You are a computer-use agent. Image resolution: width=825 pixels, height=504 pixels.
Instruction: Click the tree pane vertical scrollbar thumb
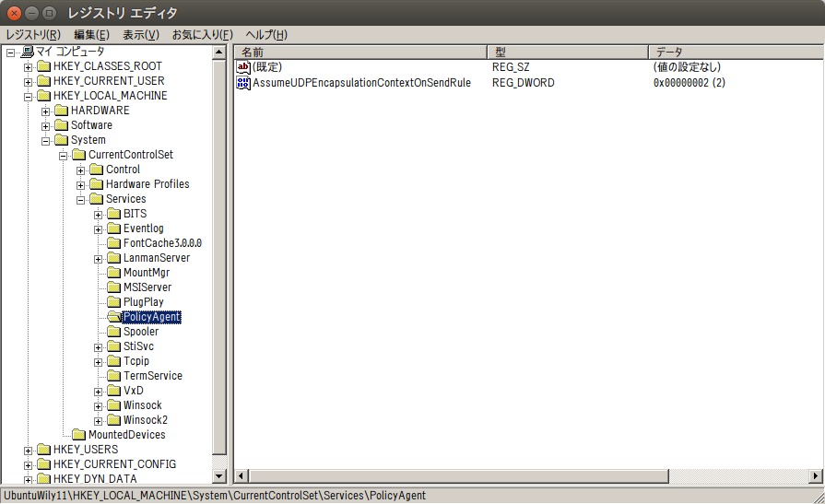tap(219, 257)
